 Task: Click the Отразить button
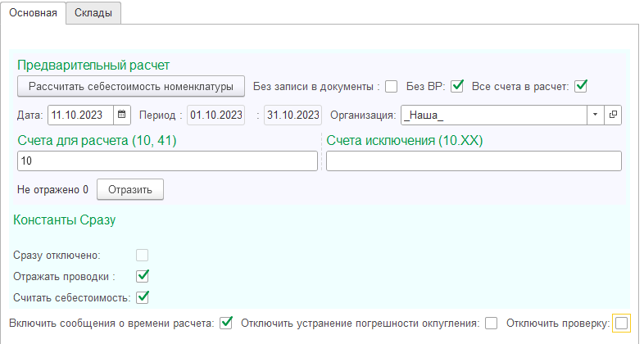130,190
